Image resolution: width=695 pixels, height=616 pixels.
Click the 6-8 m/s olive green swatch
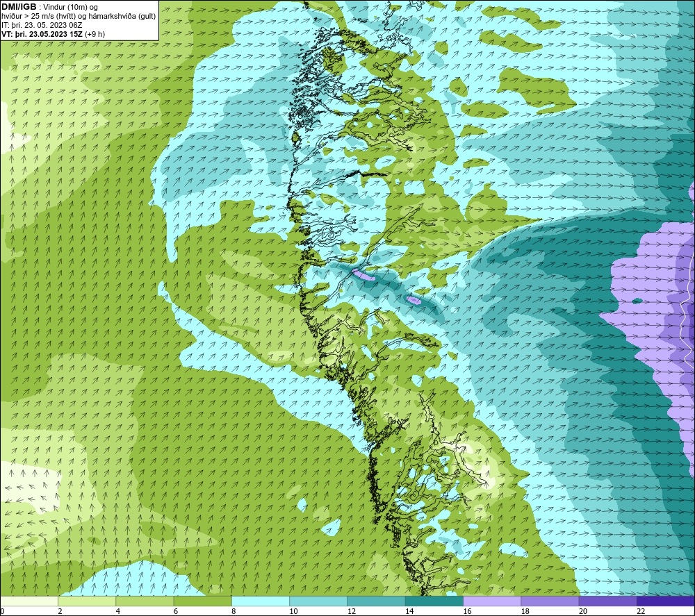[202, 601]
